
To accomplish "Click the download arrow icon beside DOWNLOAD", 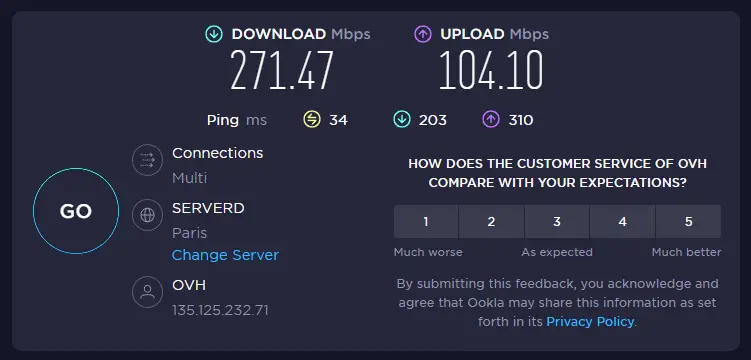I will [x=214, y=34].
